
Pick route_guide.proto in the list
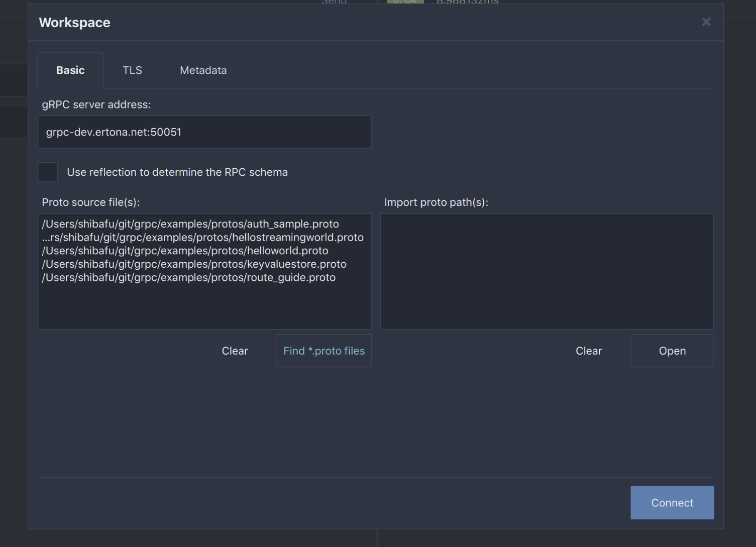click(188, 278)
